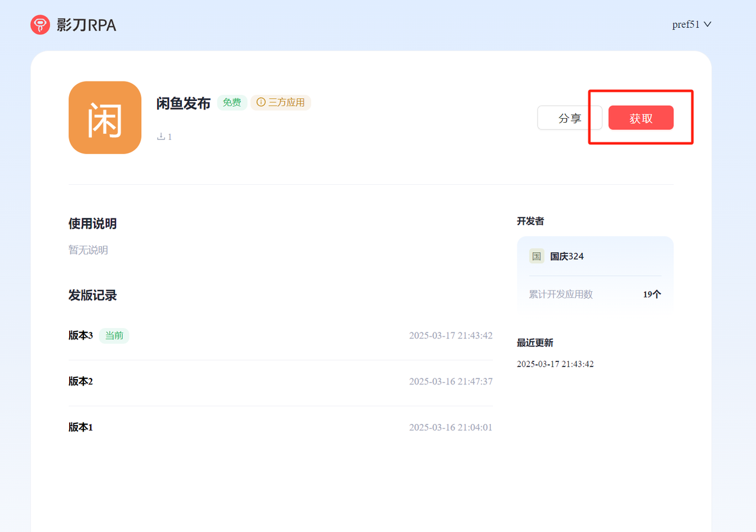Click the 获取 button
Viewport: 756px width, 532px height.
pos(641,118)
